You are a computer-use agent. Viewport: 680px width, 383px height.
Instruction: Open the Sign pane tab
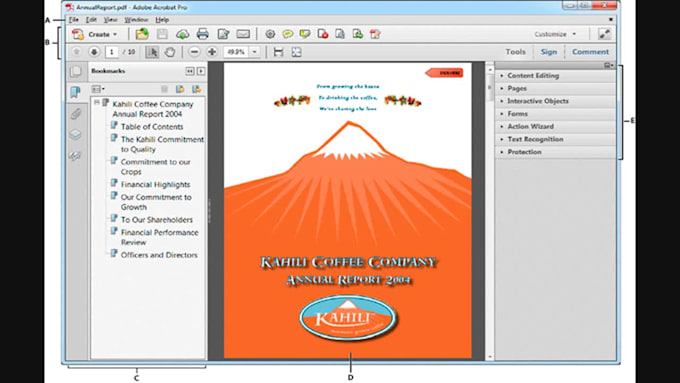click(549, 52)
